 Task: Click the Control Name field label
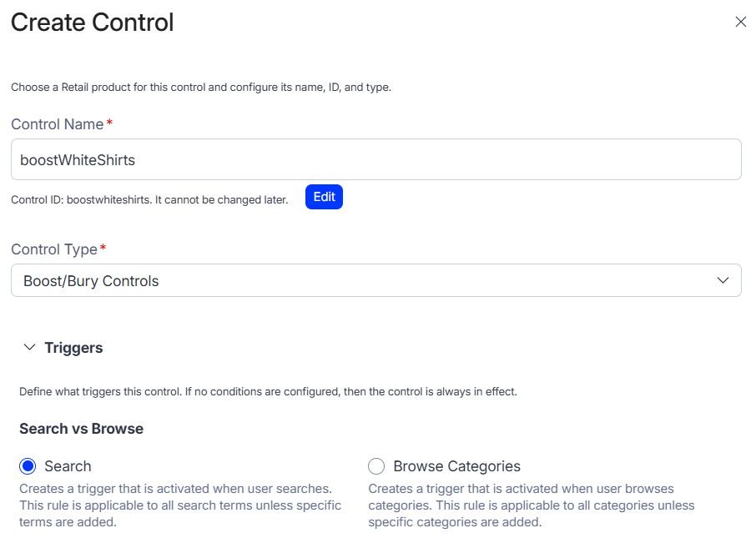click(x=58, y=124)
